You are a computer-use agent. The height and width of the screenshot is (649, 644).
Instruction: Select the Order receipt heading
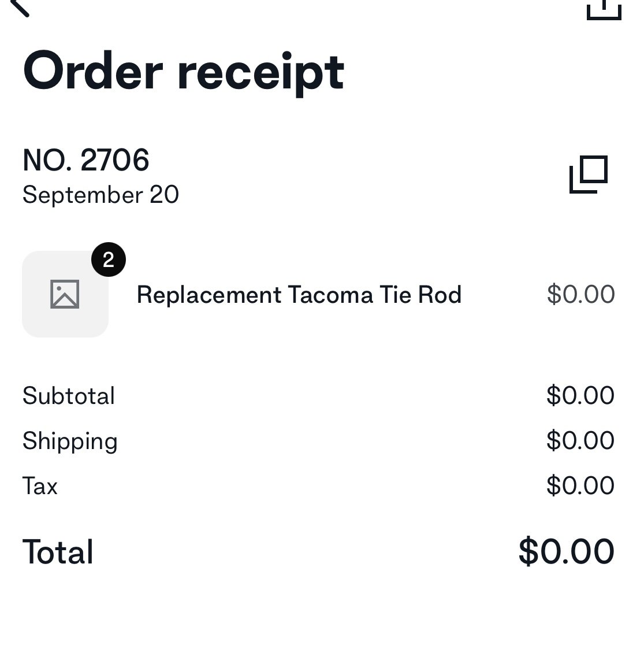click(x=184, y=72)
